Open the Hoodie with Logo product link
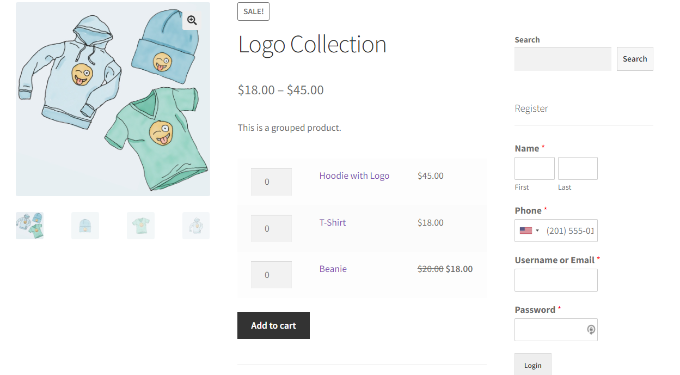Screen dimensions: 680x375 (354, 176)
